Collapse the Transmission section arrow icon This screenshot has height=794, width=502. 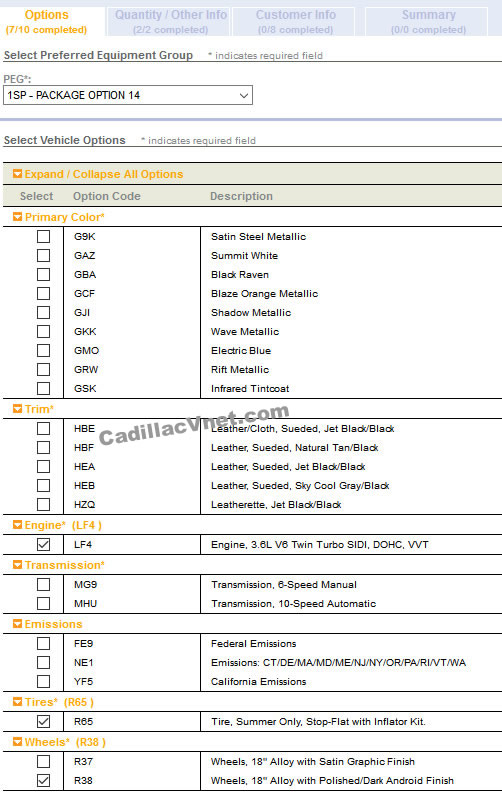17,565
